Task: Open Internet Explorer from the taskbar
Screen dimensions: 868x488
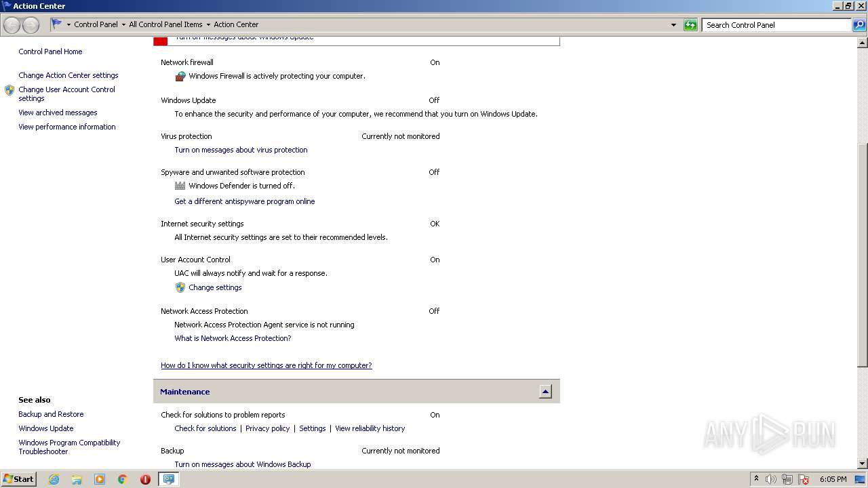Action: [x=54, y=479]
